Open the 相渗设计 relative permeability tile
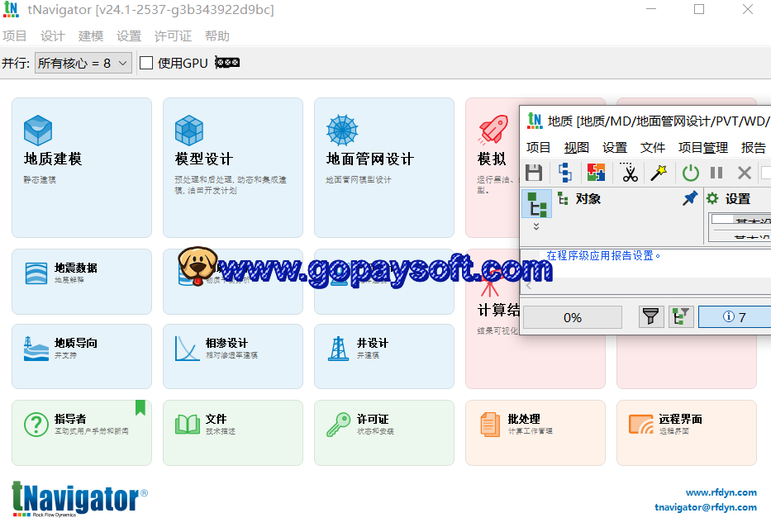 click(x=232, y=356)
